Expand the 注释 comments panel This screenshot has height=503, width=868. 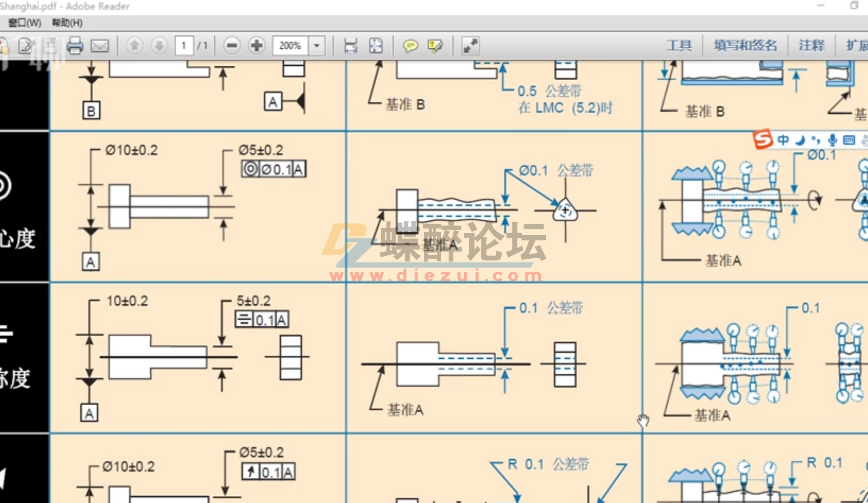coord(812,45)
